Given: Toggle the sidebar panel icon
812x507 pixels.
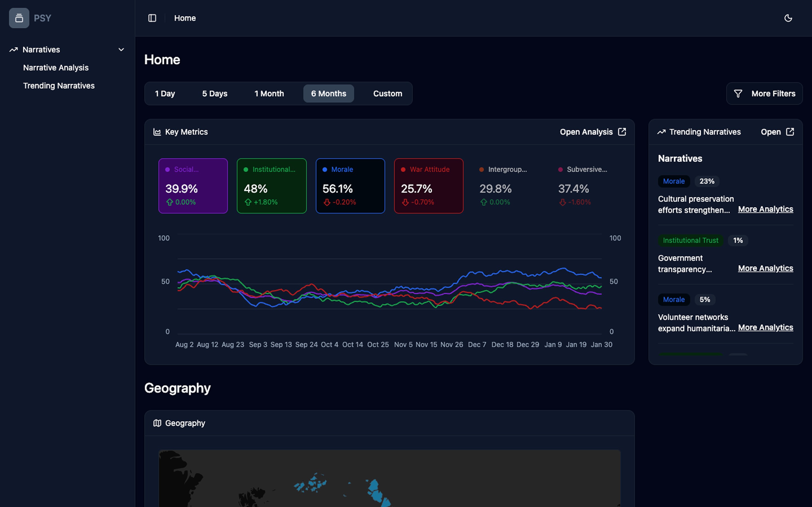Looking at the screenshot, I should point(152,18).
